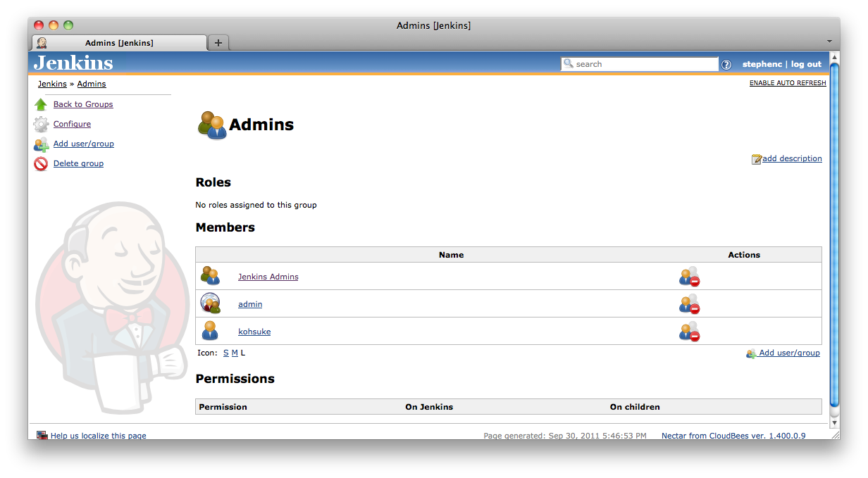The image size is (868, 478).
Task: Click the Add user/group sidebar icon
Action: (41, 144)
